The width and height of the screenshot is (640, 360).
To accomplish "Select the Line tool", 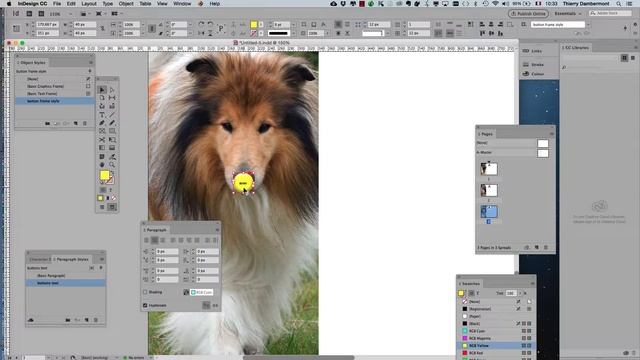I will coord(112,115).
